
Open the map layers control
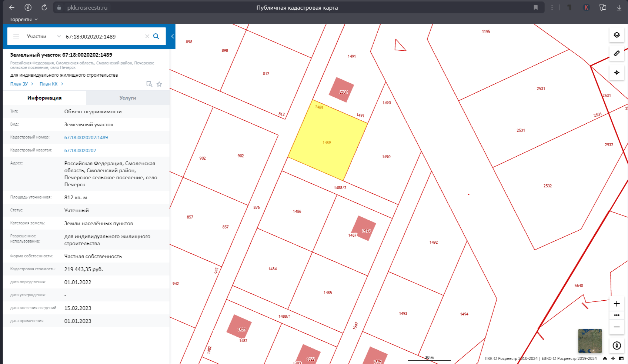(x=617, y=35)
